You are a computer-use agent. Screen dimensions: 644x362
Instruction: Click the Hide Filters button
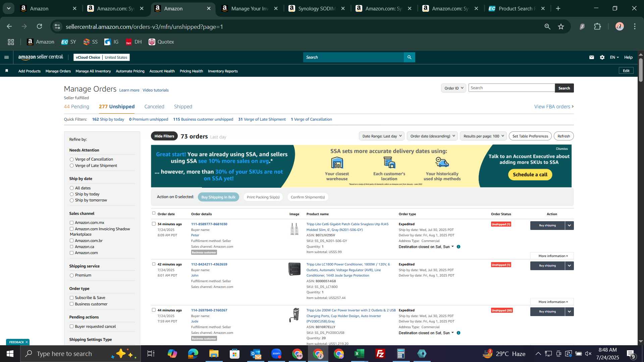pyautogui.click(x=164, y=136)
